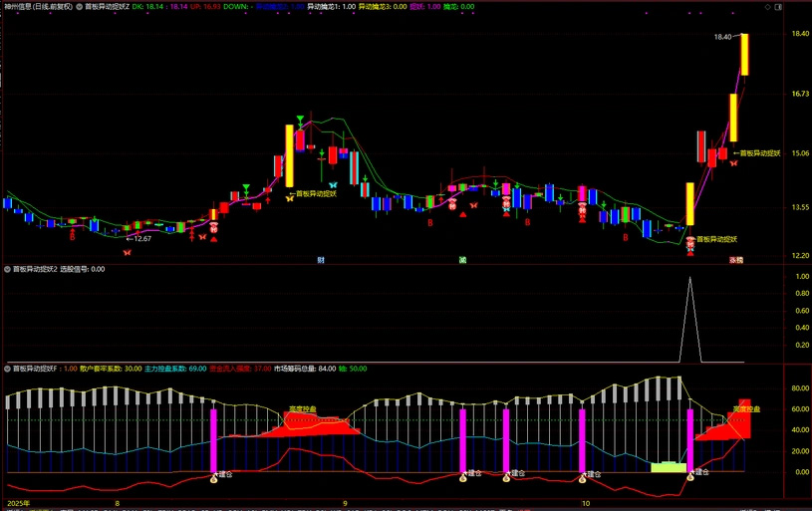The width and height of the screenshot is (812, 511).
Task: Click the 80.00 axis label in lower panel
Action: [800, 388]
